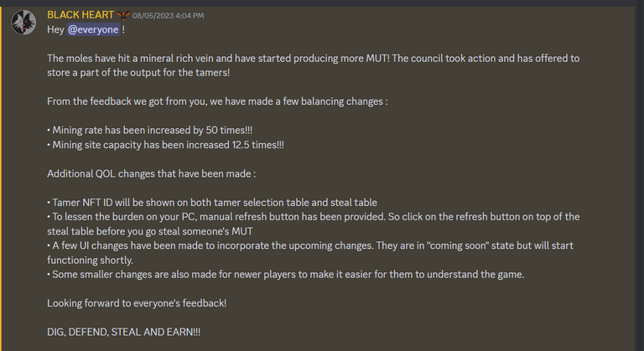The height and width of the screenshot is (351, 644).
Task: Click the @everyone mention
Action: [x=93, y=29]
